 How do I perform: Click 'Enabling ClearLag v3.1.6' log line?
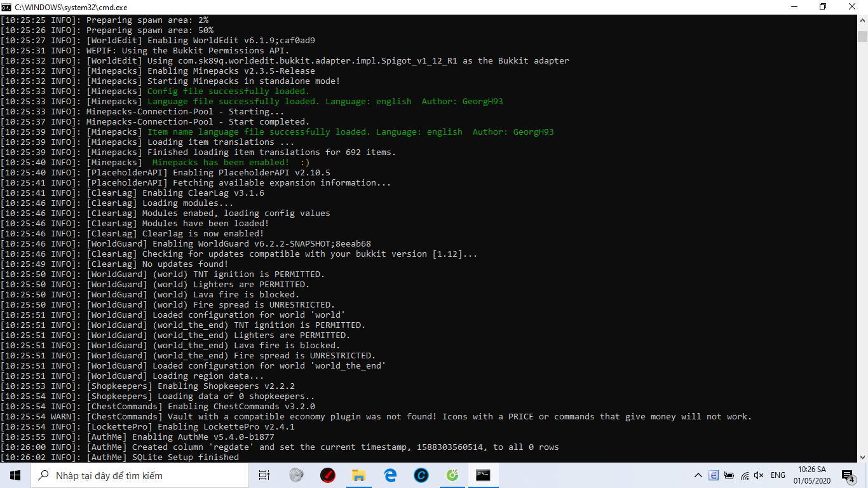point(132,193)
